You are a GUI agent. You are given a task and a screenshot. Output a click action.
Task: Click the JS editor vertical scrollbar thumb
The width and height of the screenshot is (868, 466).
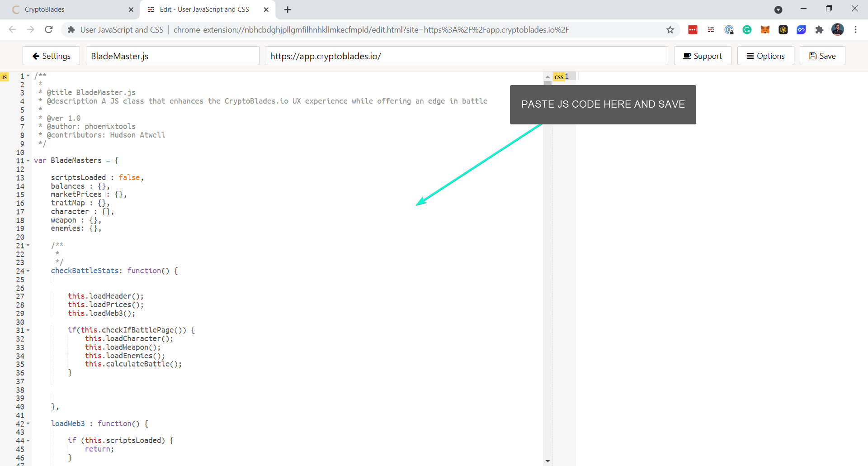547,83
